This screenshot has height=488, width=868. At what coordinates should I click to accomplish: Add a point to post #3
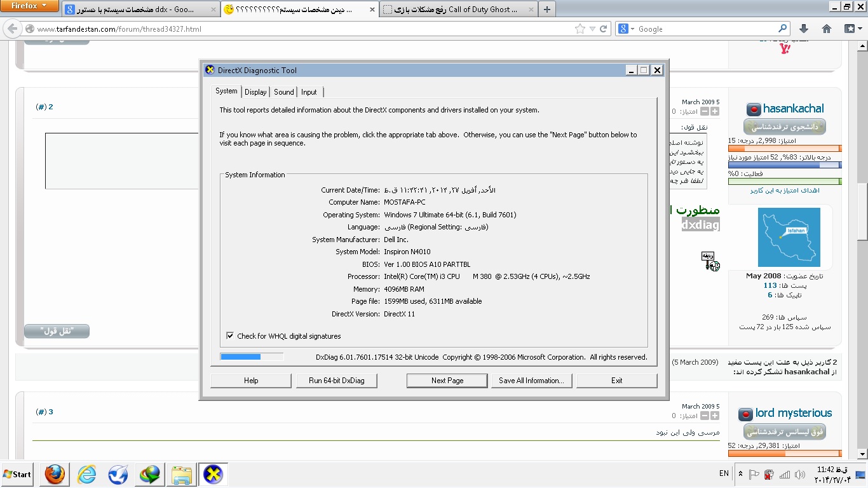click(x=715, y=416)
